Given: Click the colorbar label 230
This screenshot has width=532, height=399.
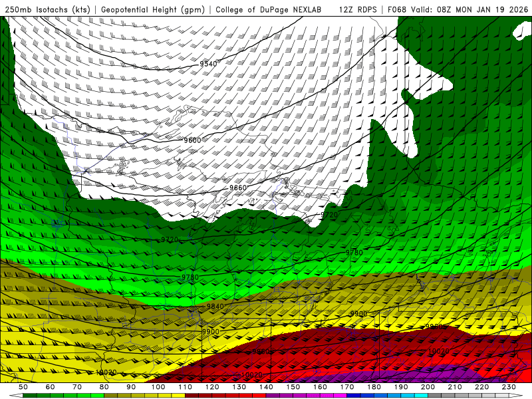Looking at the screenshot, I should point(509,387).
